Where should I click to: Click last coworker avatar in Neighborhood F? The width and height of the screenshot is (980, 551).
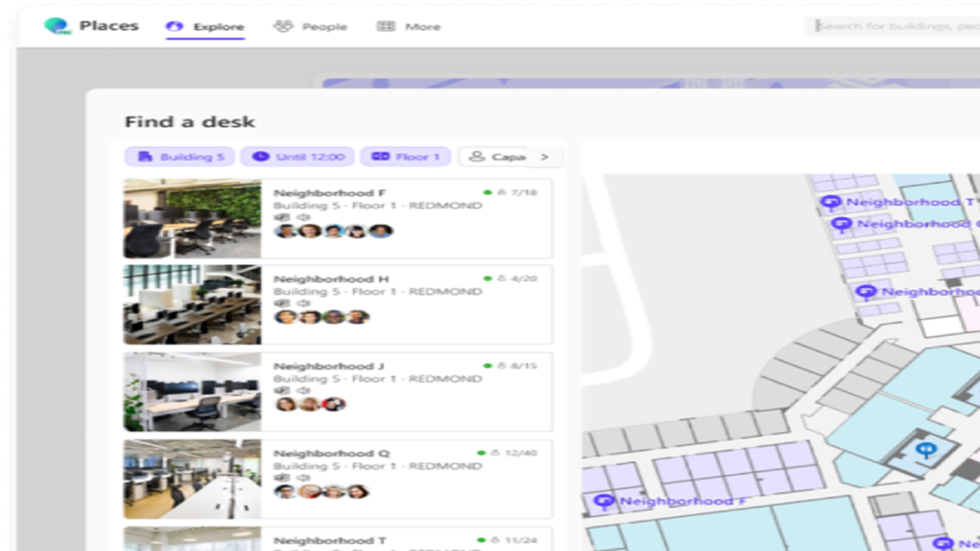pyautogui.click(x=381, y=230)
